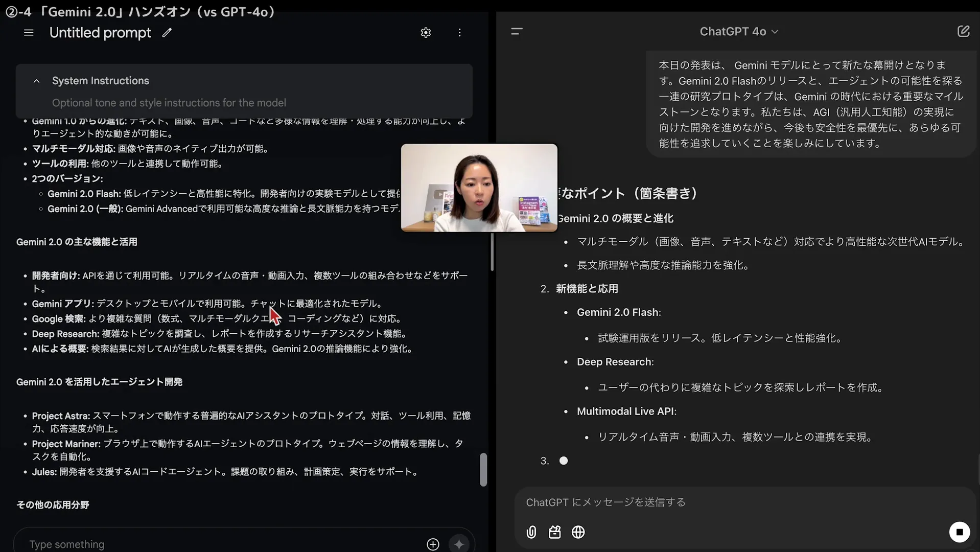Click the heading 'Gemini 2.0 を活用したエージェント開発'

[x=99, y=382]
